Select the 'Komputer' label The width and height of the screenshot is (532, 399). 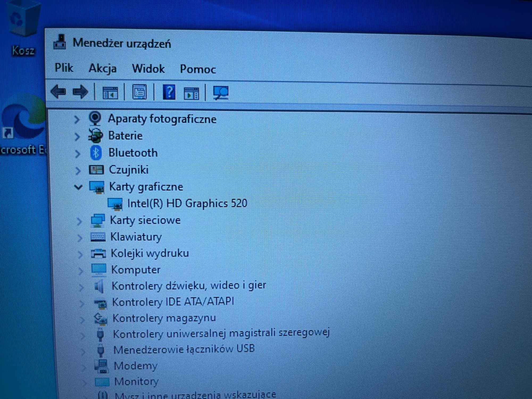(136, 270)
